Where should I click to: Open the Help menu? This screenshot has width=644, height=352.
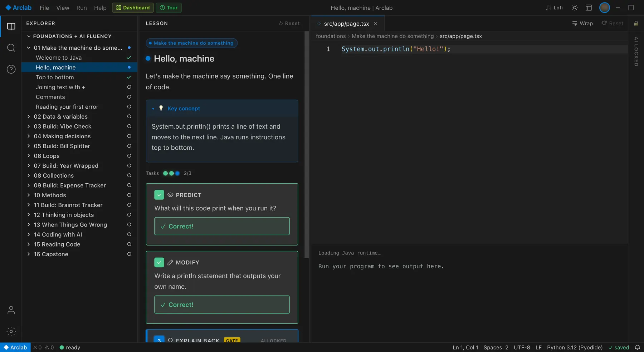tap(100, 8)
